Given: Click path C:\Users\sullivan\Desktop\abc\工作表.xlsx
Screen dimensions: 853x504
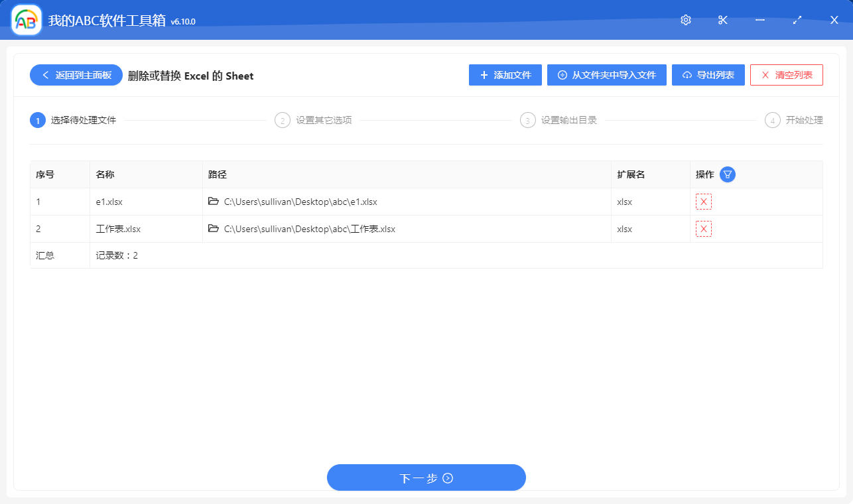Looking at the screenshot, I should pyautogui.click(x=310, y=229).
